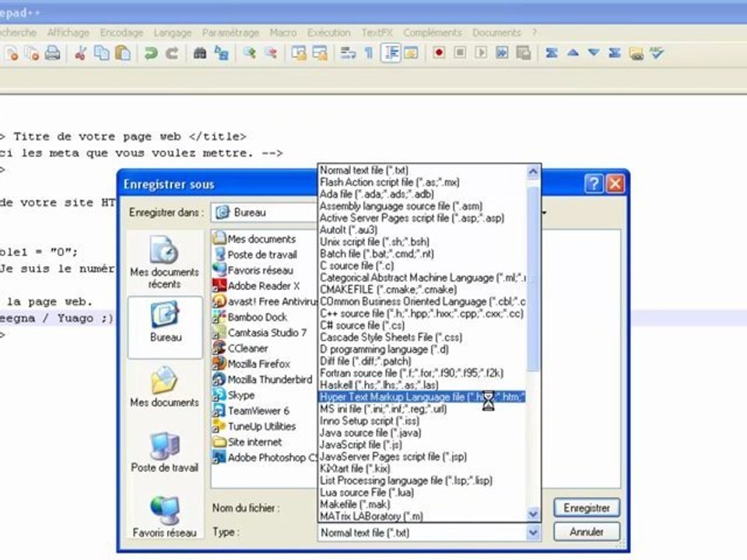Open Find with the binoculars icon
Image resolution: width=747 pixels, height=560 pixels.
pos(200,53)
